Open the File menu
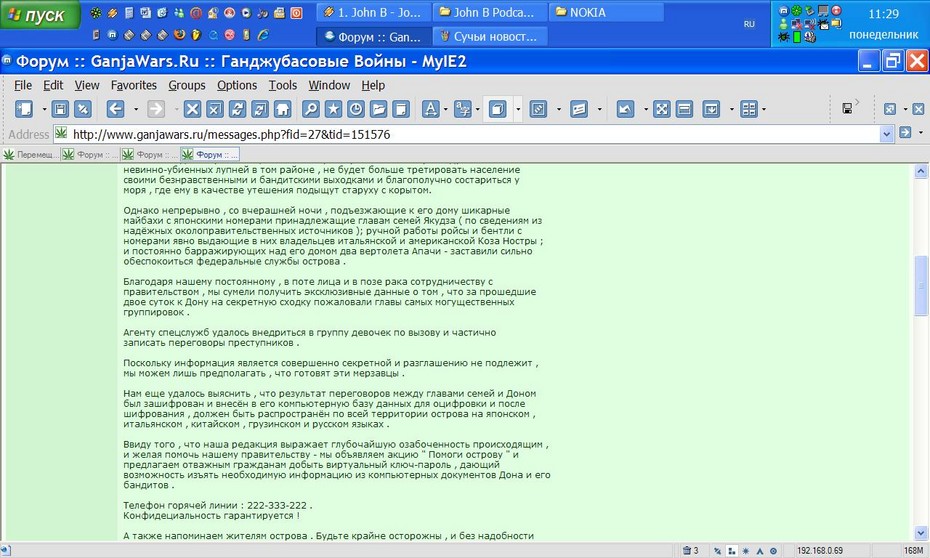Viewport: 930px width, 558px height. coord(23,85)
